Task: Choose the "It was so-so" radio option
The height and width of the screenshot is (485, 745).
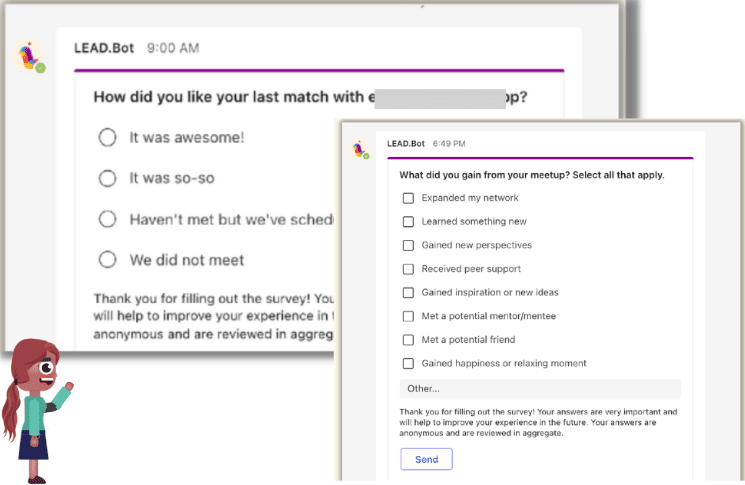Action: point(108,178)
